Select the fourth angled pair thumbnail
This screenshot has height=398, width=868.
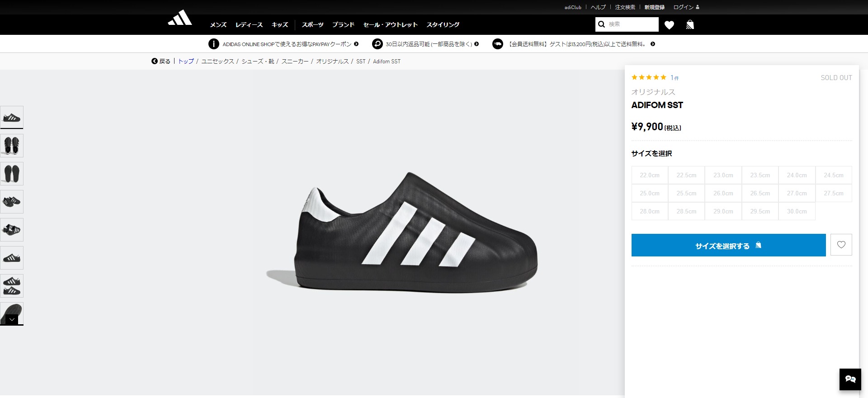pos(12,202)
